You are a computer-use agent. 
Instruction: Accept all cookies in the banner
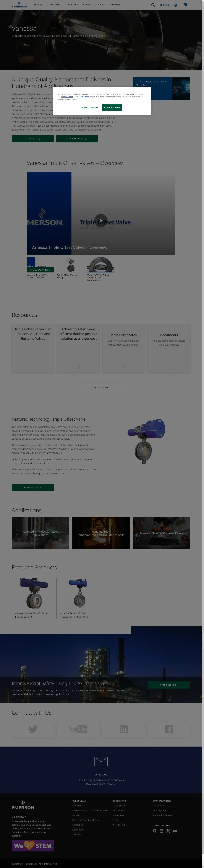112,107
